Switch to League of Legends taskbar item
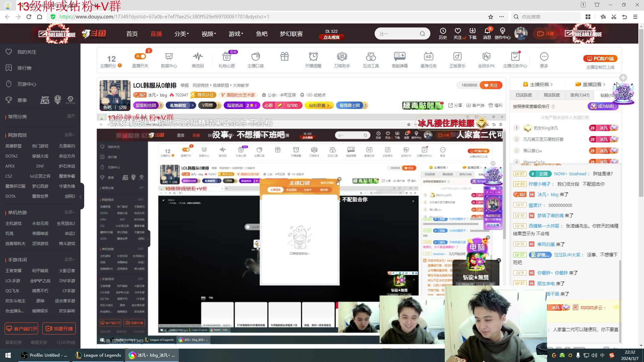 pos(98,355)
